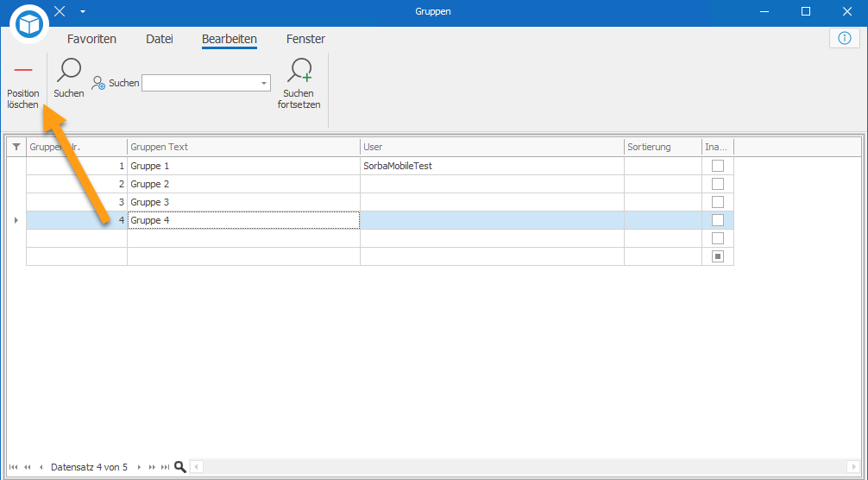The height and width of the screenshot is (480, 868).
Task: Click the Gruppen Nr. column header
Action: click(77, 147)
